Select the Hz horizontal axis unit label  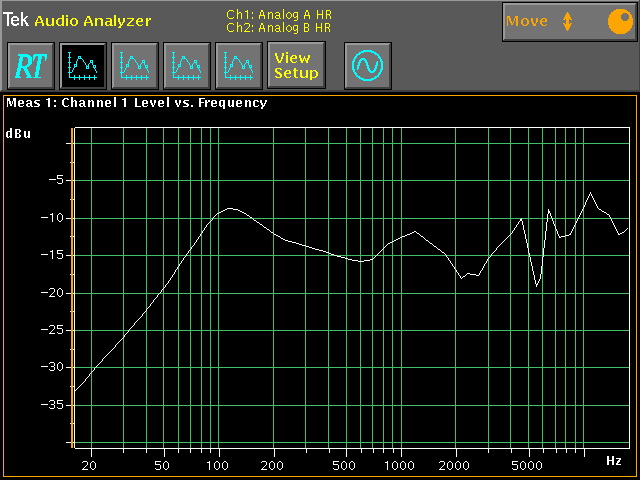[x=614, y=461]
